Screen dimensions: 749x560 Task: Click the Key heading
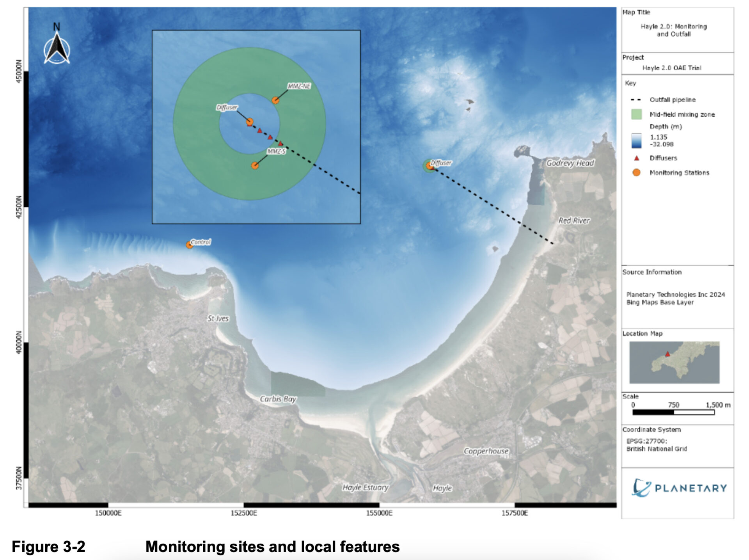point(630,83)
